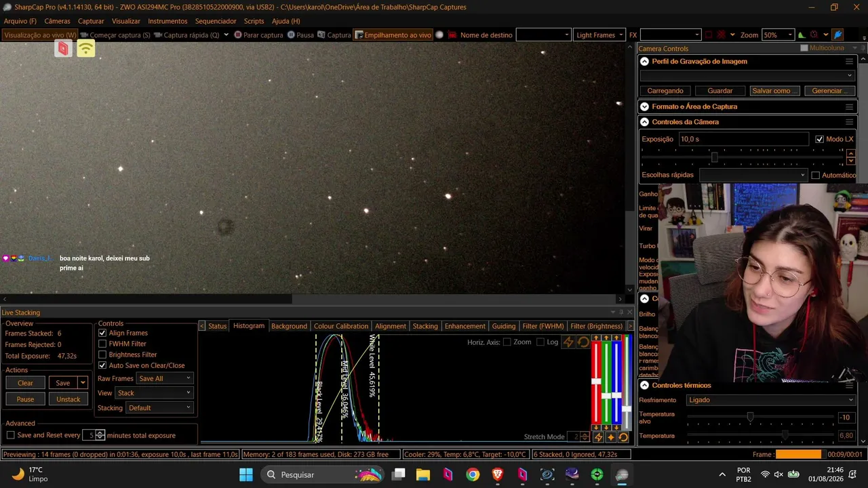
Task: Open Brave browser from the taskbar
Action: point(498,474)
